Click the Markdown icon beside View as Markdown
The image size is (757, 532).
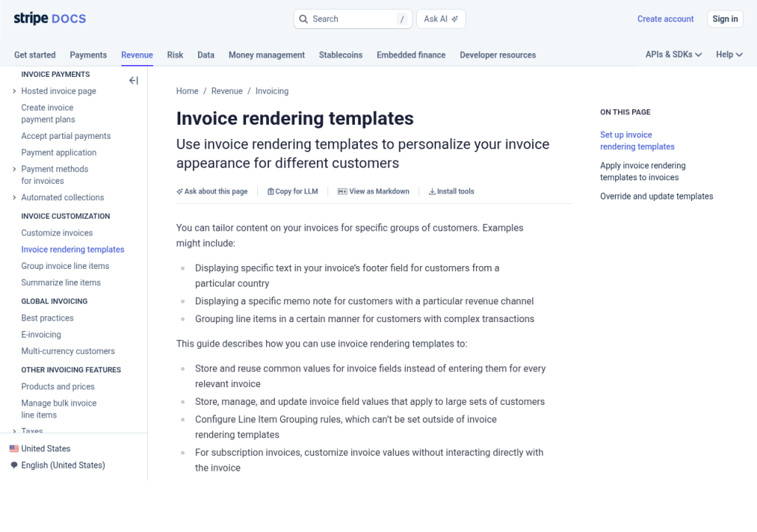coord(342,191)
